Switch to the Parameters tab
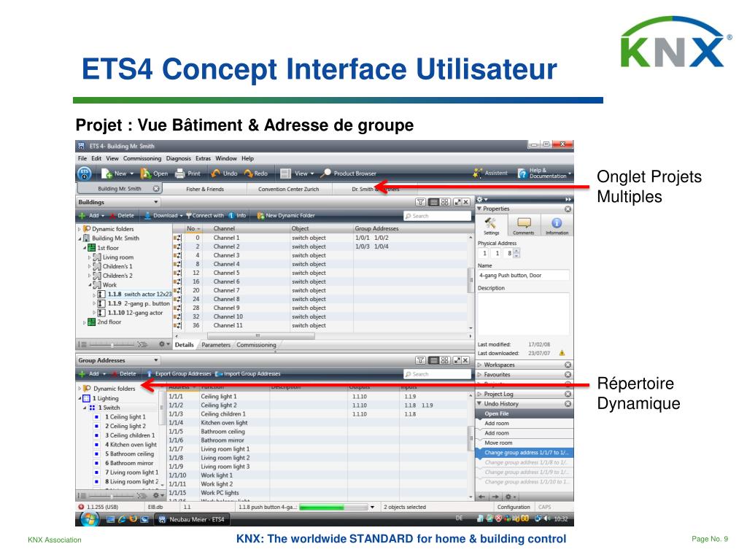 tap(216, 345)
